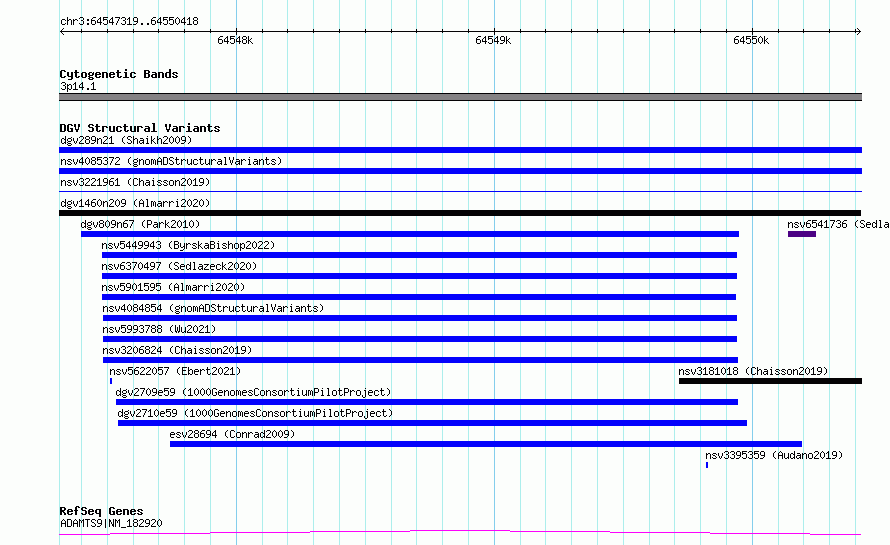Viewport: 890px width, 545px height.
Task: Click the blue esv28694 variant bar
Action: click(x=486, y=444)
